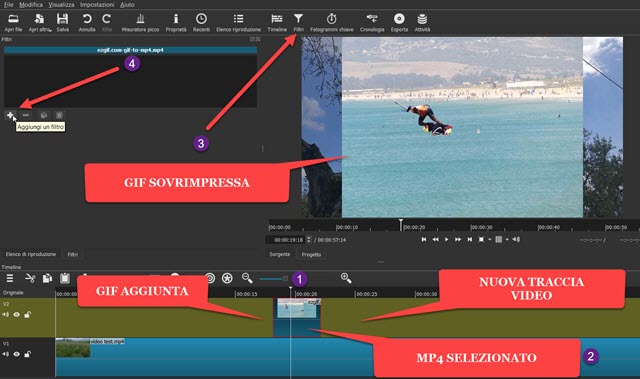Open the Aiuto menu

[127, 4]
